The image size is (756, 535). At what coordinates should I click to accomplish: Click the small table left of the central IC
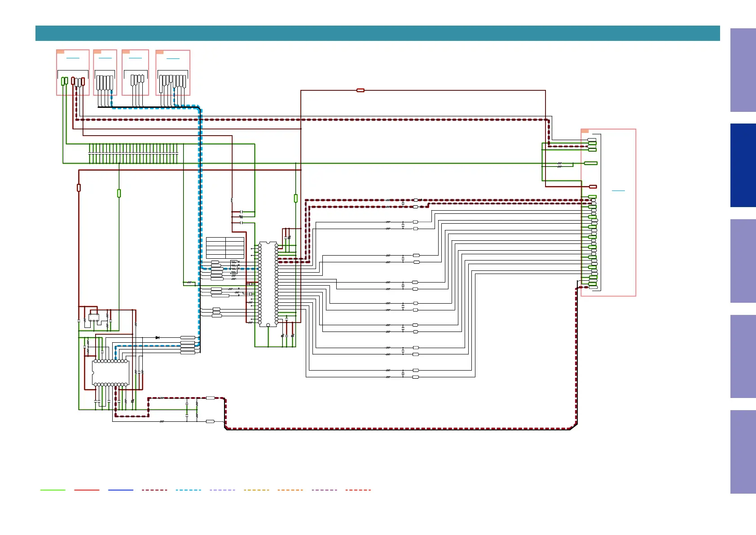click(225, 248)
